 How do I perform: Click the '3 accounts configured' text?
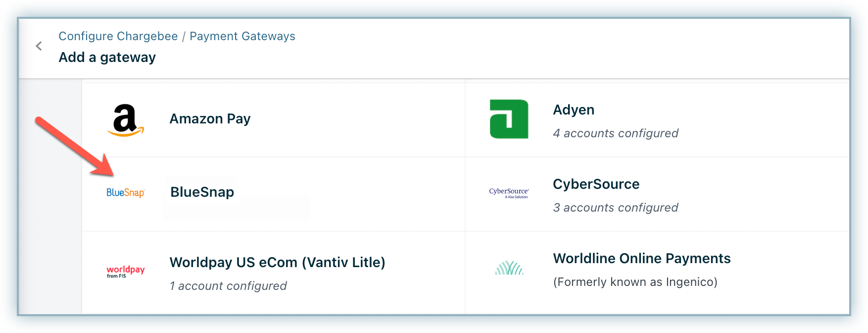pos(615,208)
